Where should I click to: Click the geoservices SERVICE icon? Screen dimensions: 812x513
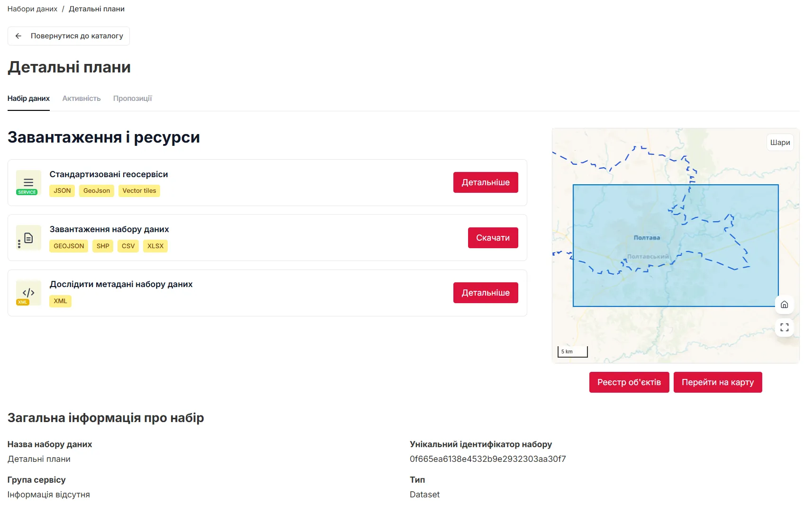[x=28, y=183]
